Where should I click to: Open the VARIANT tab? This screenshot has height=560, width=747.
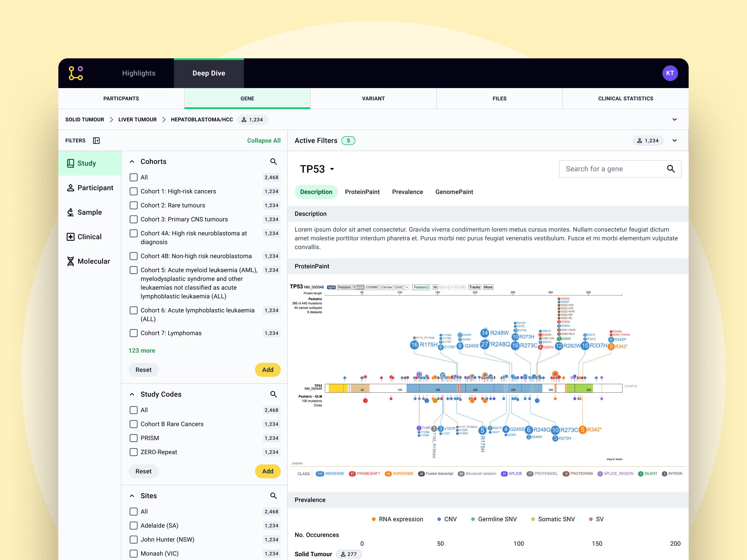pyautogui.click(x=373, y=99)
